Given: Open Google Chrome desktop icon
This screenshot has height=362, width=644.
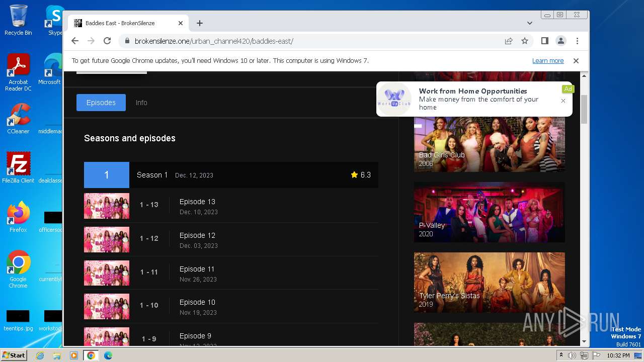Looking at the screenshot, I should 18,269.
